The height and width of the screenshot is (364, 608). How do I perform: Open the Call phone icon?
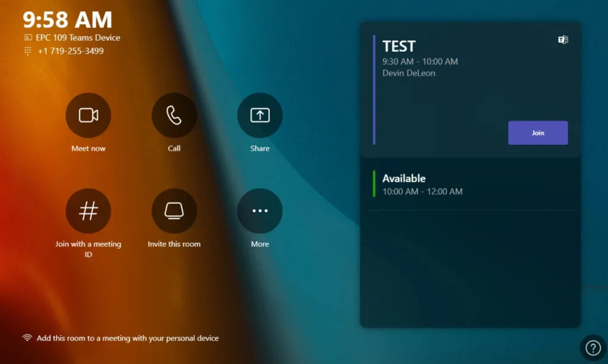pyautogui.click(x=174, y=116)
